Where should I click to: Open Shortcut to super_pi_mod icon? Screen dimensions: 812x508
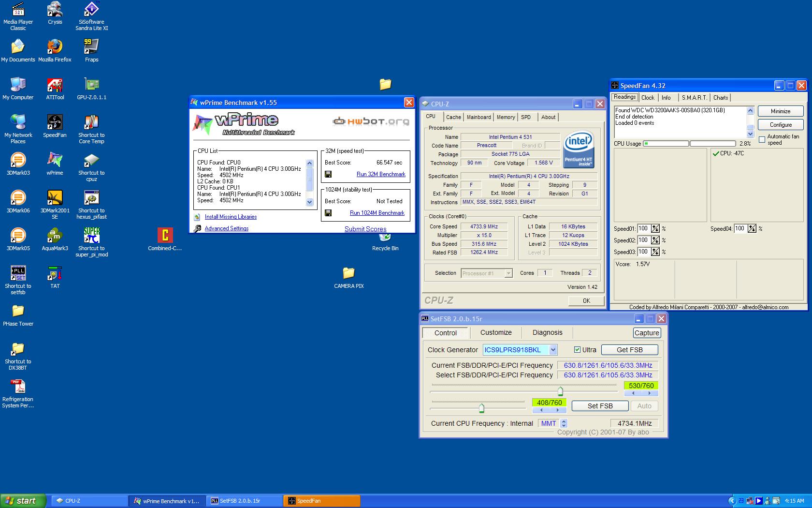[x=91, y=242]
